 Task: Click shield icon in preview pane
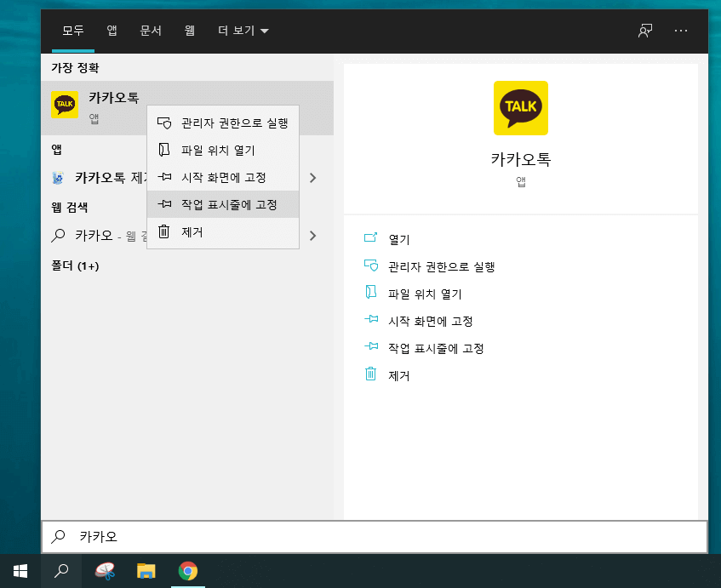click(x=370, y=265)
